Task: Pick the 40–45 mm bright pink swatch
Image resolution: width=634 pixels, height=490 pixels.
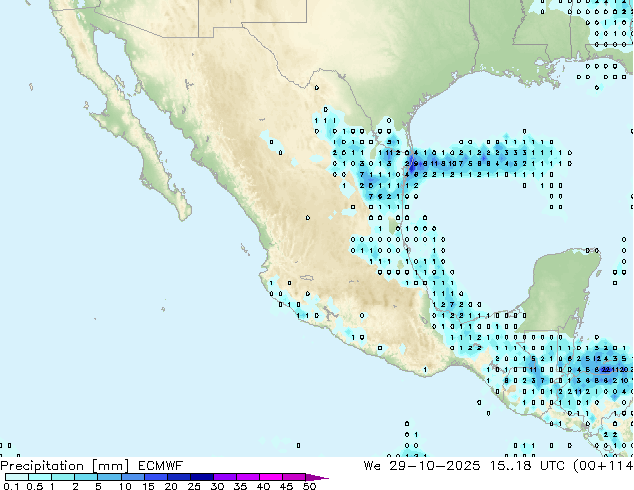Action: [x=271, y=477]
